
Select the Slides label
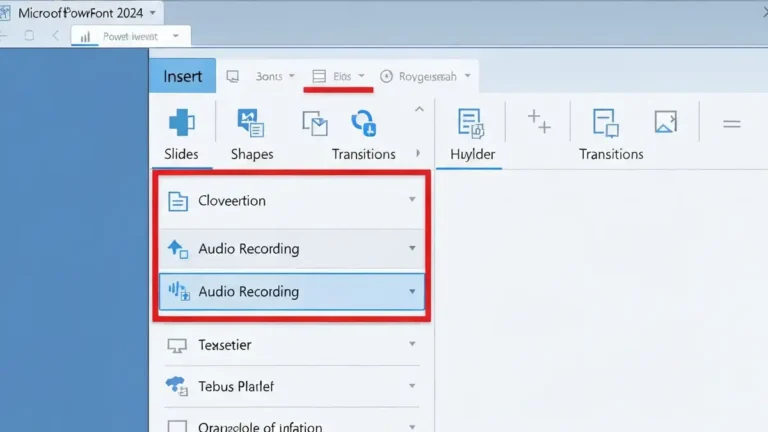[181, 154]
